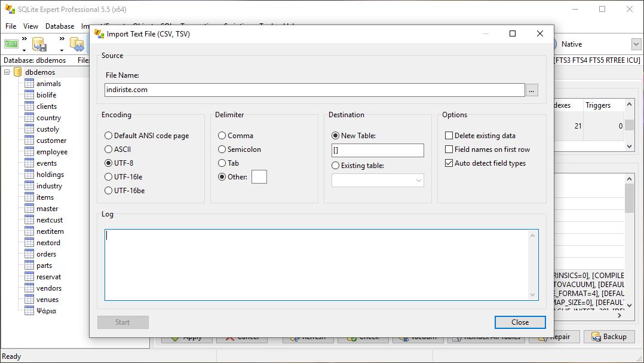
Task: Select UTF-8 encoding radio button
Action: click(x=109, y=163)
